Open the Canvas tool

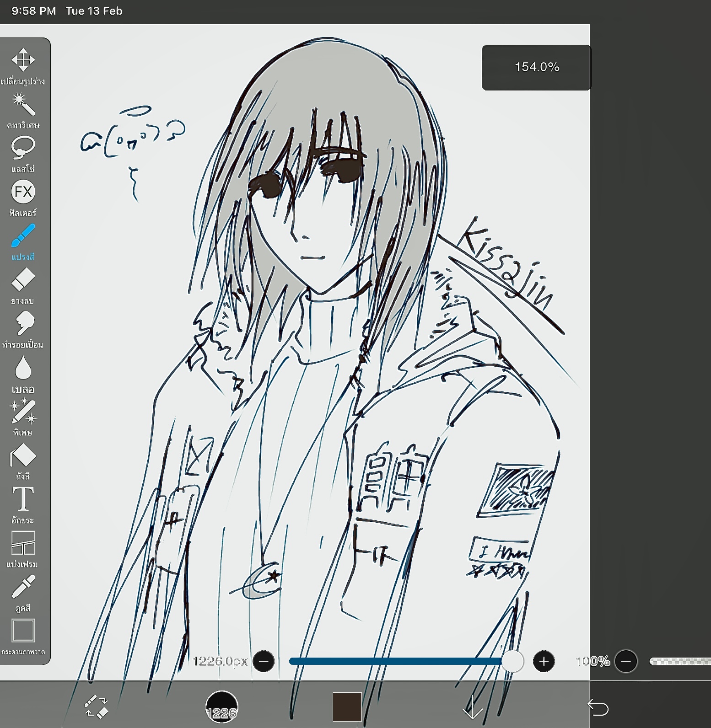tap(23, 631)
